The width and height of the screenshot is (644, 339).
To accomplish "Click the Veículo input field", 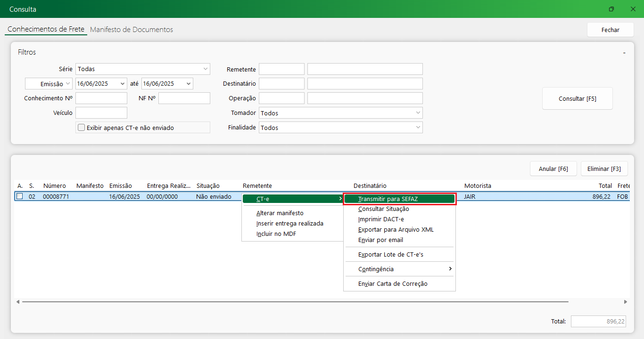I will (x=101, y=113).
